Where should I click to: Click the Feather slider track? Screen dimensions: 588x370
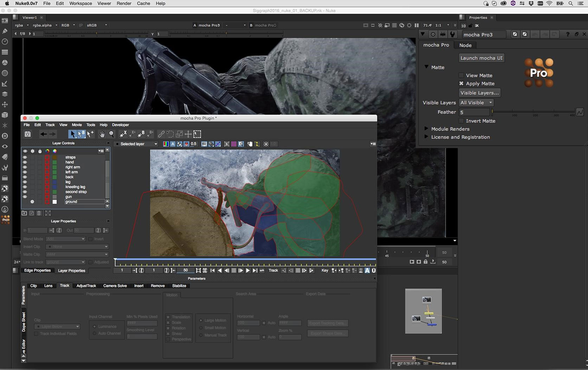coord(533,111)
